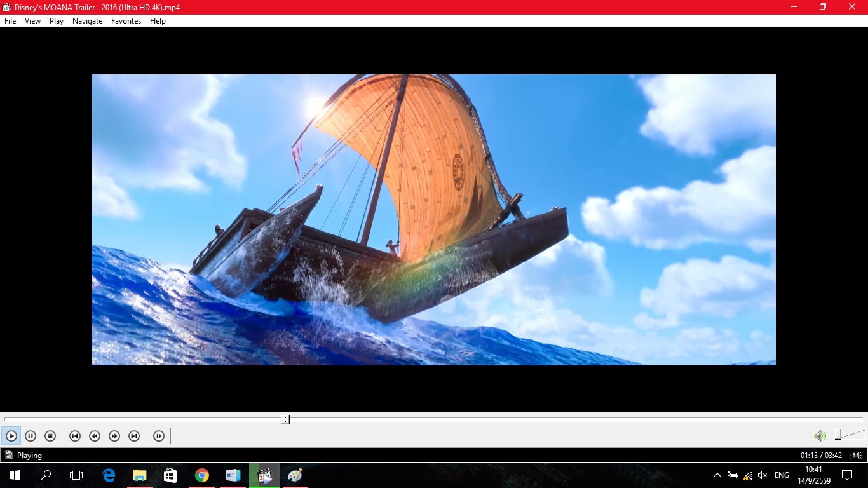
Task: Click the player icon in the title bar
Action: coord(7,7)
